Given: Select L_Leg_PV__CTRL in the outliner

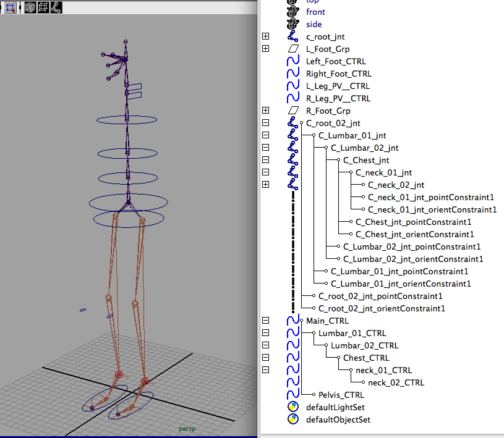Looking at the screenshot, I should point(338,86).
